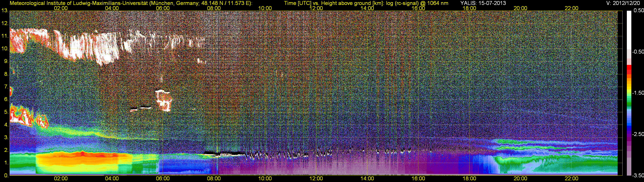Click the height axis label "3."
This screenshot has height=182, width=644.
(6, 138)
